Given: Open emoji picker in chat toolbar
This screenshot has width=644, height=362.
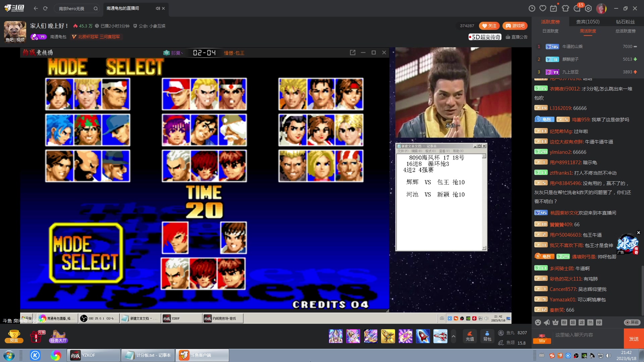Looking at the screenshot, I should pyautogui.click(x=538, y=322).
